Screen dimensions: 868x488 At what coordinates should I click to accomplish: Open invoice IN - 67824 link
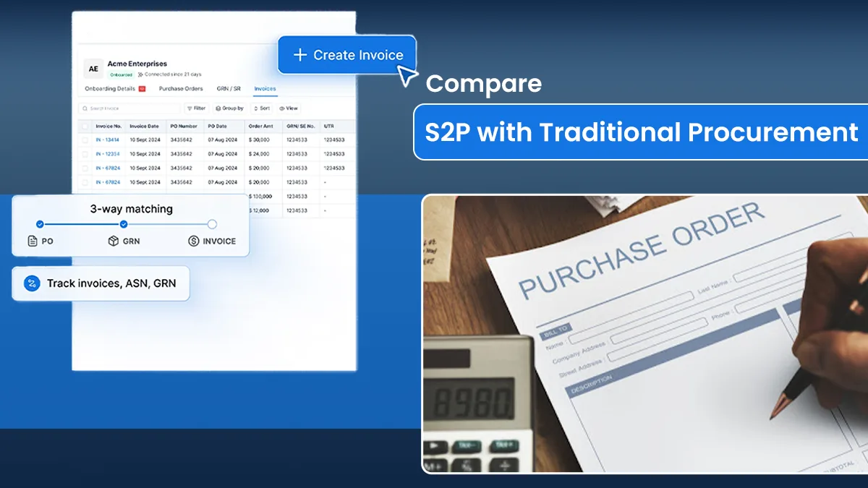[x=109, y=168]
